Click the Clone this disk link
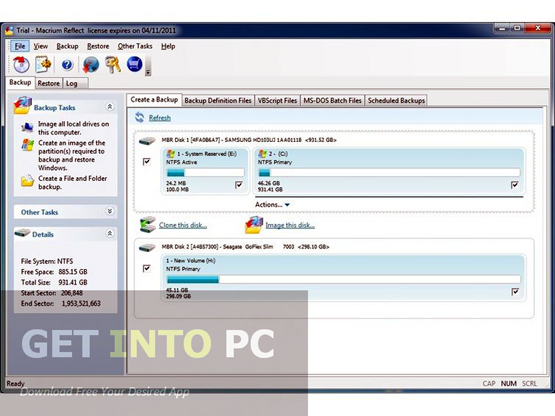555x416 pixels. coord(183,225)
